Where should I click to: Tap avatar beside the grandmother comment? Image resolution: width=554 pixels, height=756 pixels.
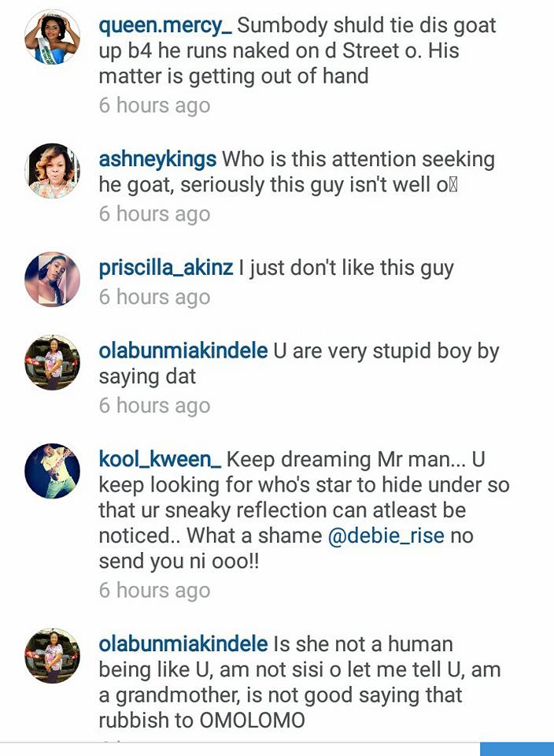(52, 655)
